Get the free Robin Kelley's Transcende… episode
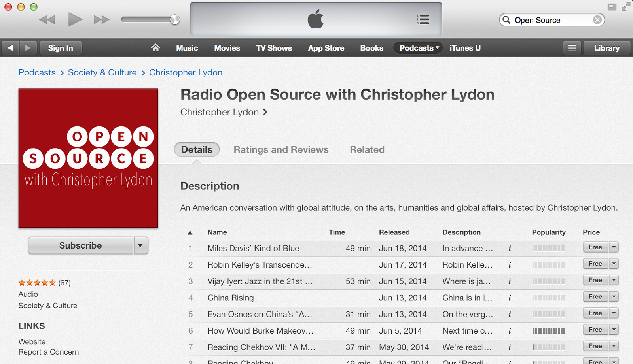The height and width of the screenshot is (364, 633). [x=595, y=264]
